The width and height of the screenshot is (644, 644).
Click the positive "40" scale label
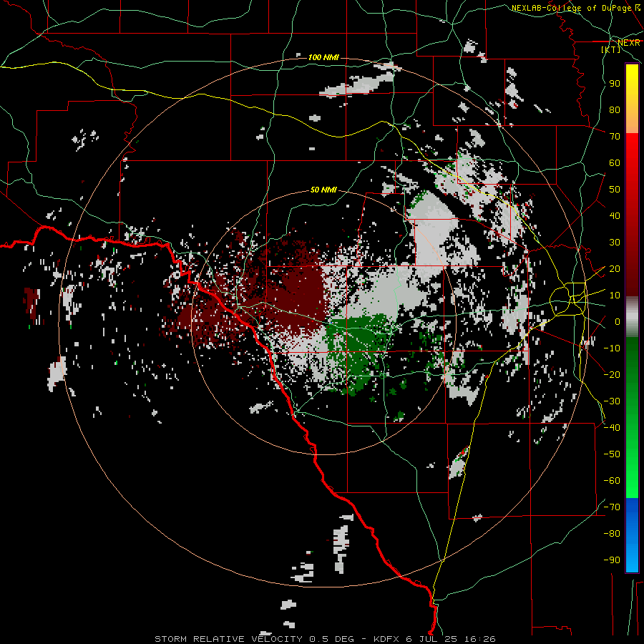pos(615,216)
